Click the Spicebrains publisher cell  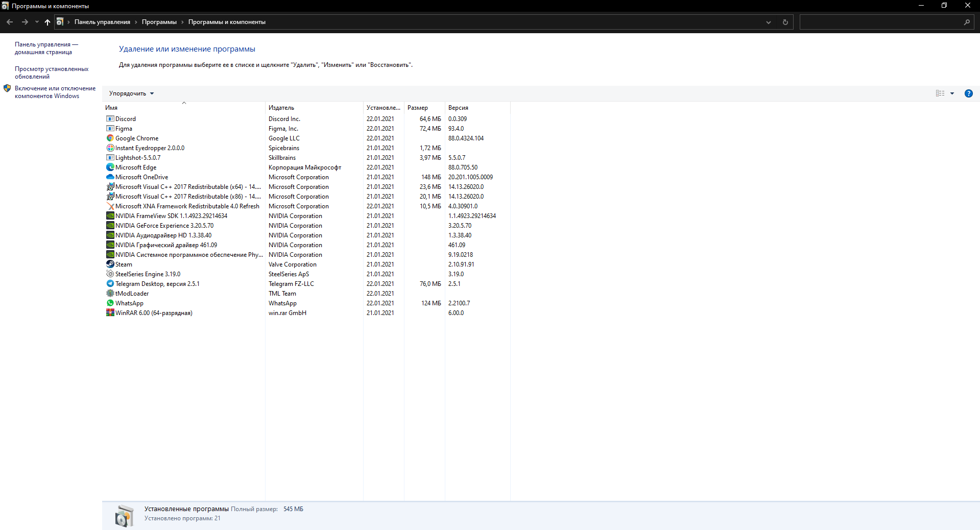point(284,148)
